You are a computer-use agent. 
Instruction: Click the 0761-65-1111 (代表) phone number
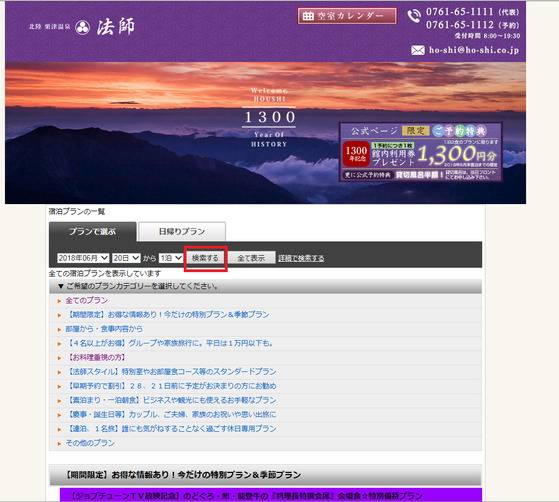click(x=473, y=12)
